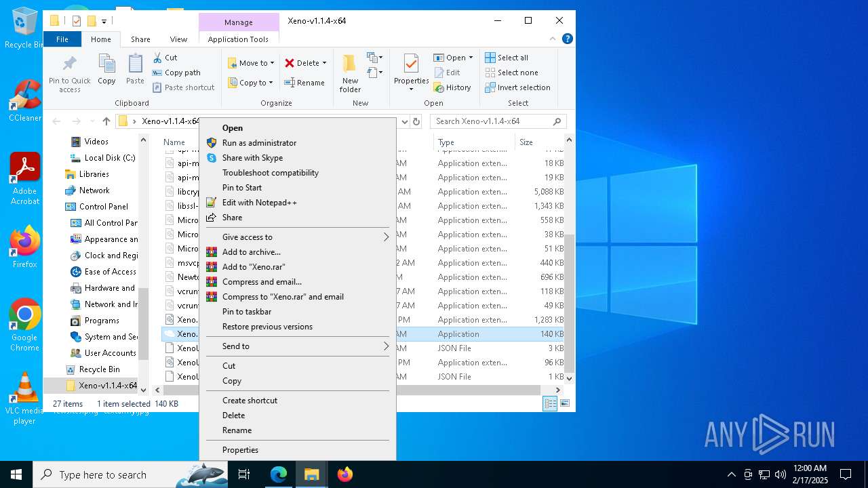Switch to the View ribbon tab
Screen dimensions: 868x488
178,39
